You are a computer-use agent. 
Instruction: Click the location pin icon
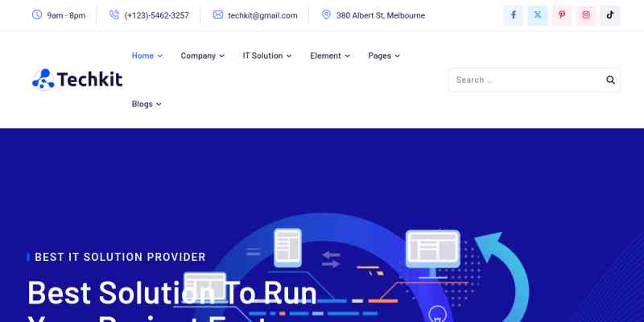[x=326, y=15]
